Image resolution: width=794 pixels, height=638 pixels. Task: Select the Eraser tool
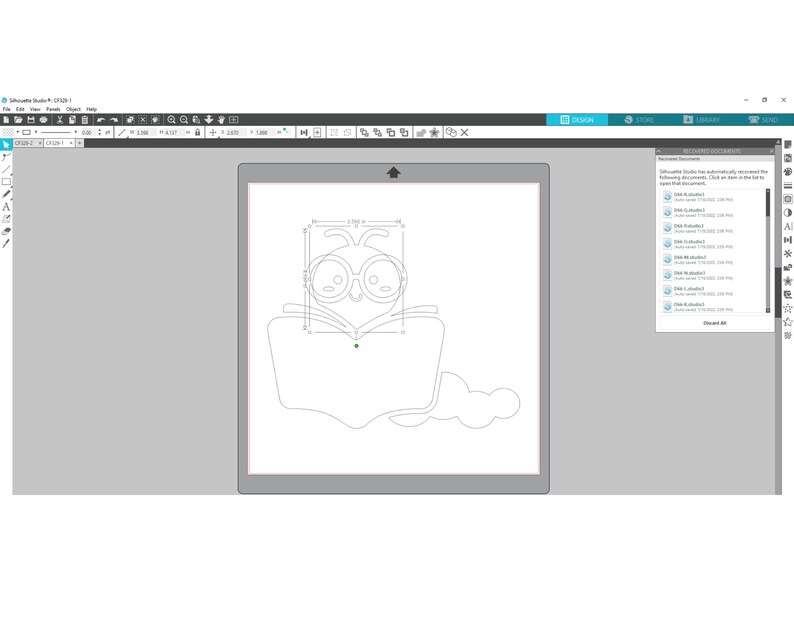point(6,231)
